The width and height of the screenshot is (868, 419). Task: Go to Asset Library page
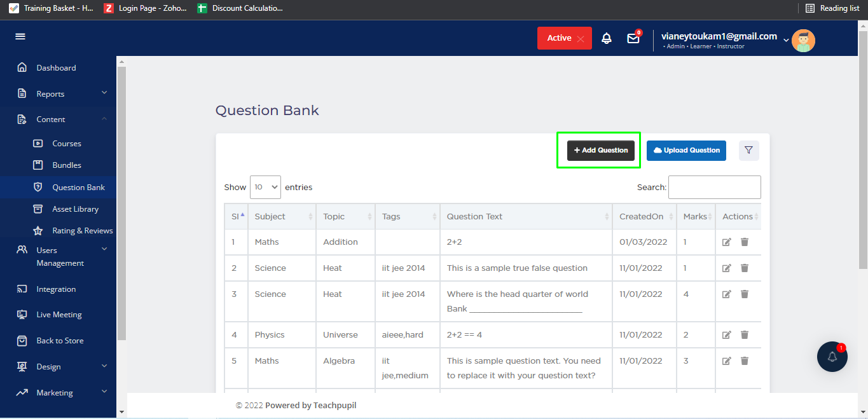[75, 209]
